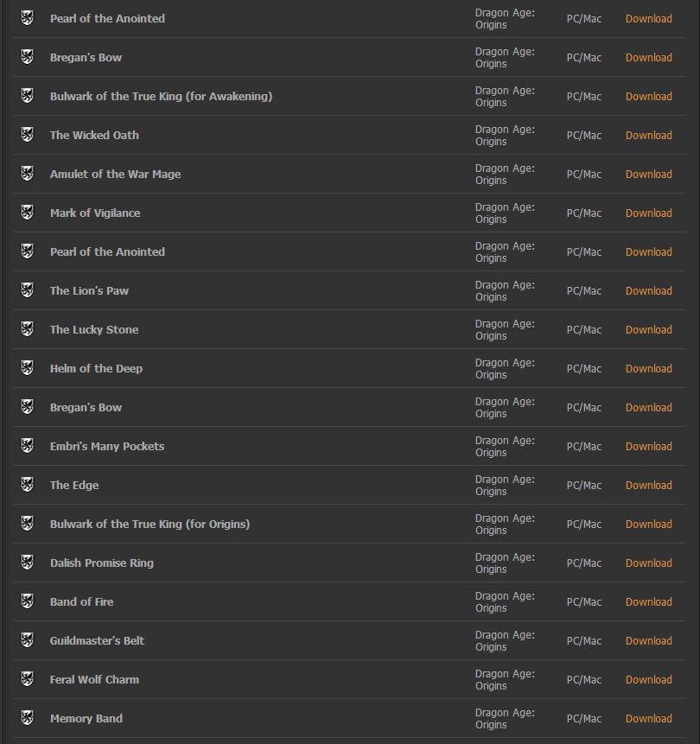
Task: Download the Band of Fire item
Action: point(648,601)
